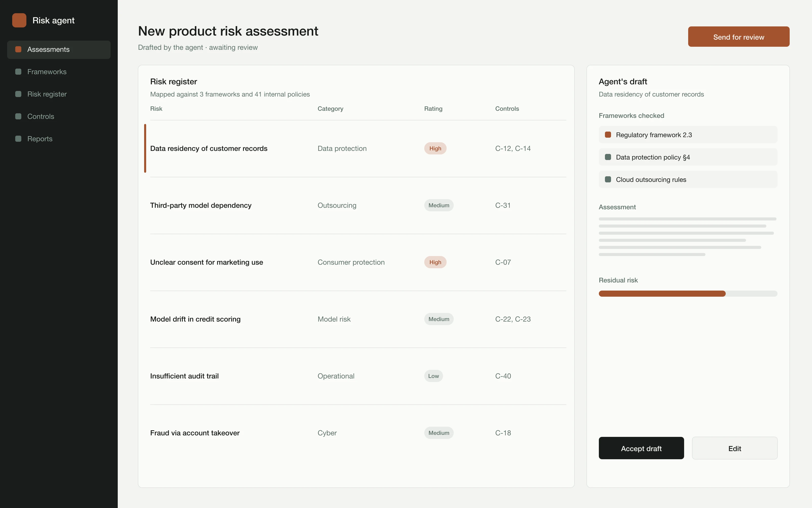Click the Low badge for Insufficient audit trail
Screen dimensions: 812x508
click(433, 376)
